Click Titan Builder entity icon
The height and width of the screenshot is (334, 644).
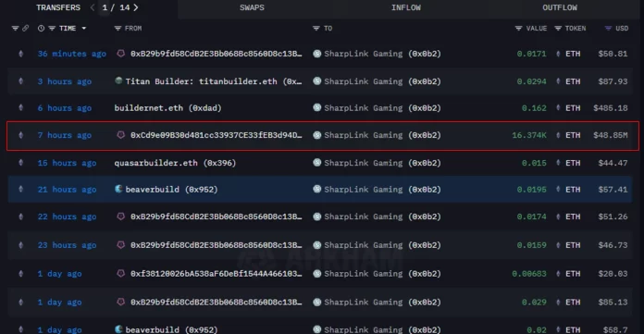[x=118, y=80]
